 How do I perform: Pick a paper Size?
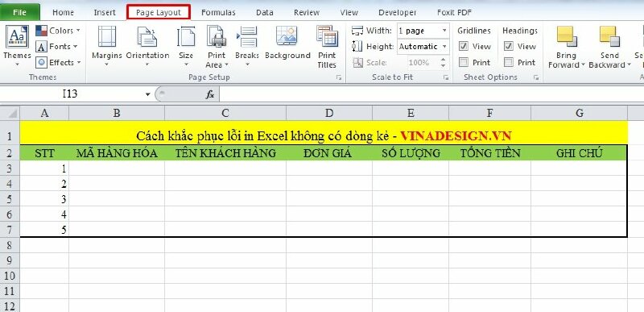tap(186, 47)
